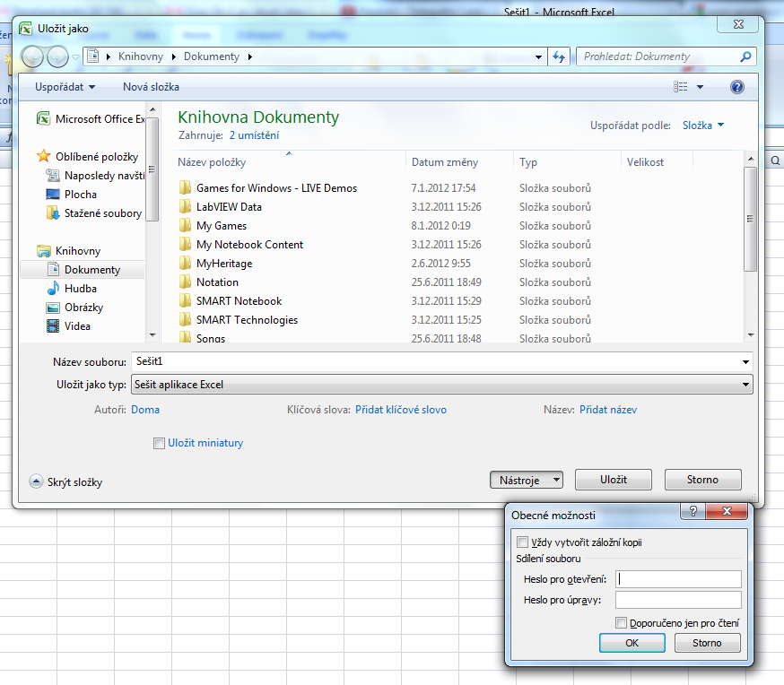Click the Skrýt složky arrow icon
This screenshot has height=685, width=784.
[36, 481]
